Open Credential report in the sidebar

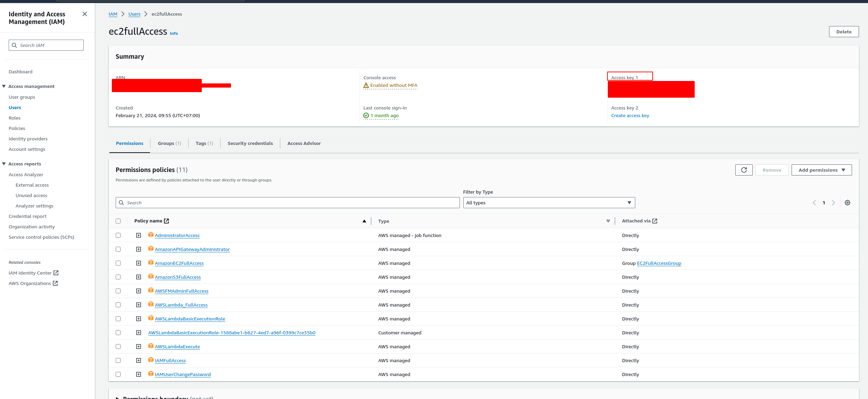pyautogui.click(x=27, y=216)
